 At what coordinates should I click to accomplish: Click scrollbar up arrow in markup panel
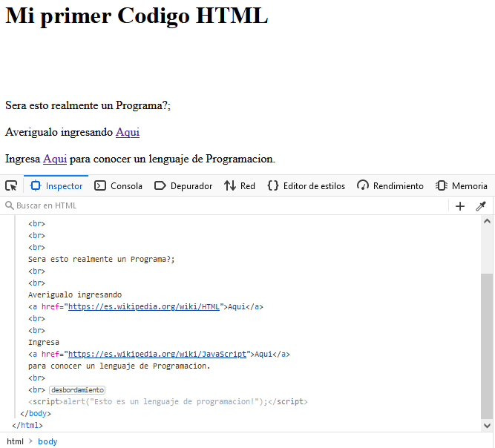[x=487, y=221]
